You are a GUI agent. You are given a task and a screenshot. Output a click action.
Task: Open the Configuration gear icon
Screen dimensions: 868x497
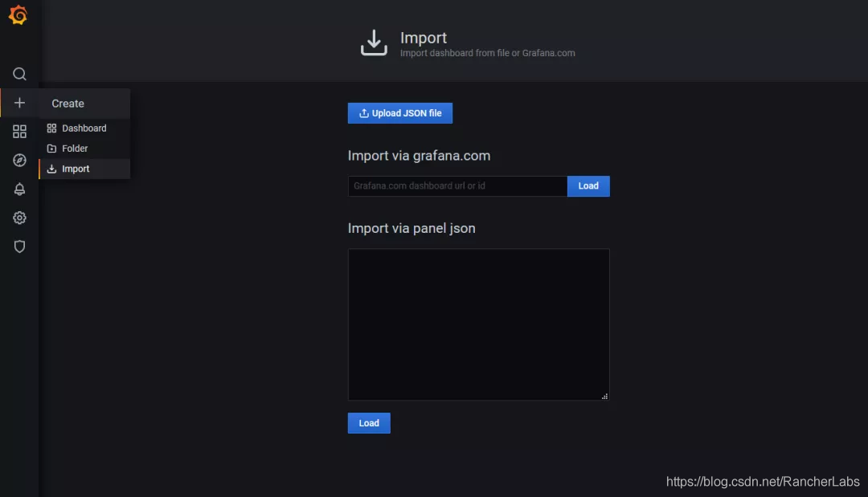pyautogui.click(x=19, y=218)
